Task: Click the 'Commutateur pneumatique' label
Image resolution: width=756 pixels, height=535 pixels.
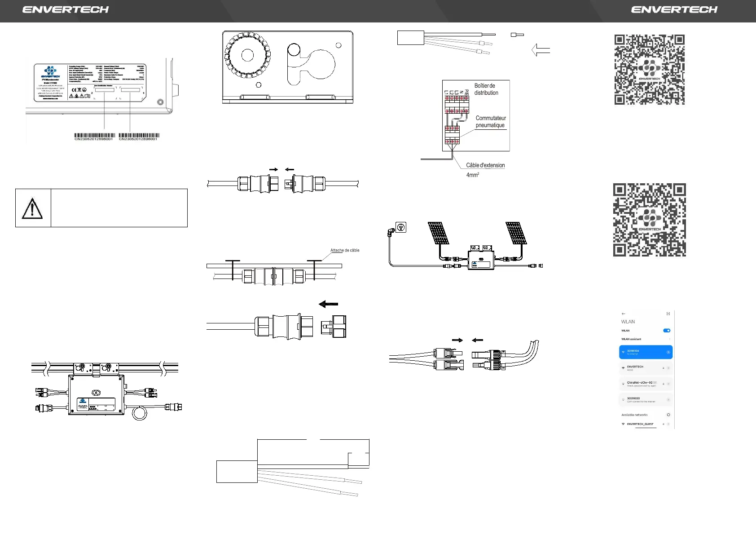Action: click(x=491, y=122)
